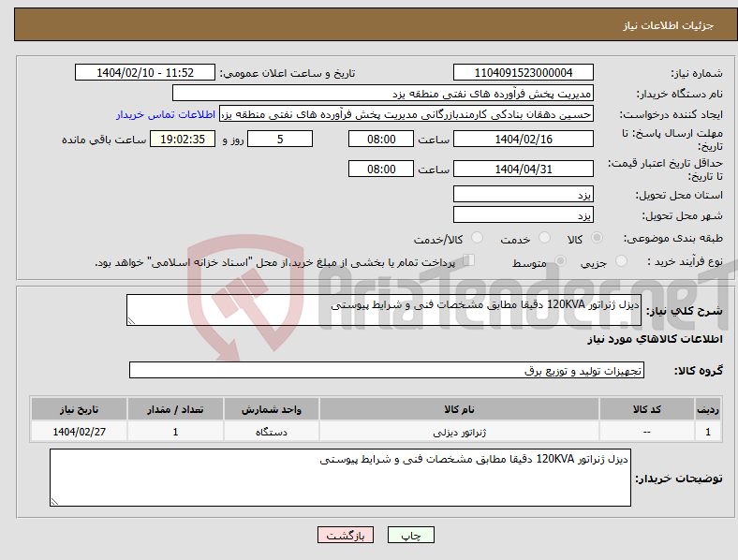Click the remaining time field 19:02:35
738x560 pixels.
(183, 139)
